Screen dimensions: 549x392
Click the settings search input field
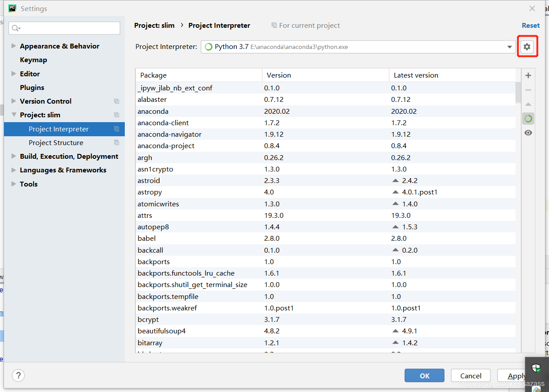64,28
